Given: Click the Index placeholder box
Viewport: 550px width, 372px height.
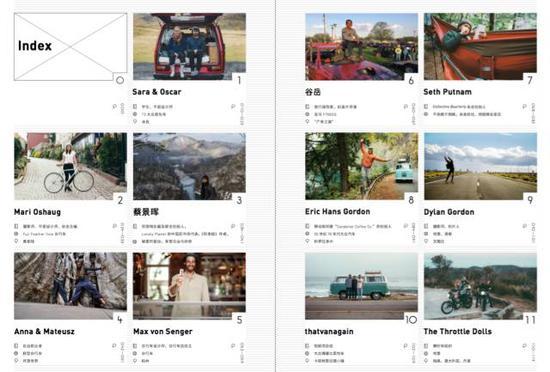Looking at the screenshot, I should coord(71,47).
